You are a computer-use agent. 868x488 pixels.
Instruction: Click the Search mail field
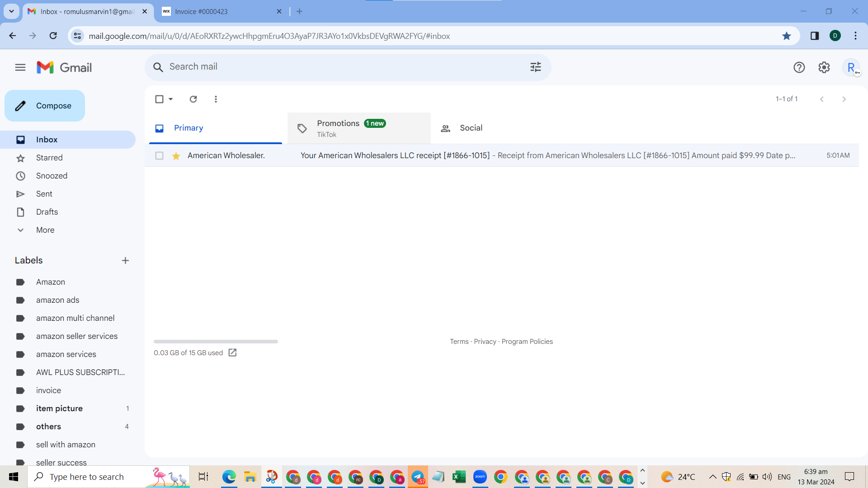(x=348, y=67)
